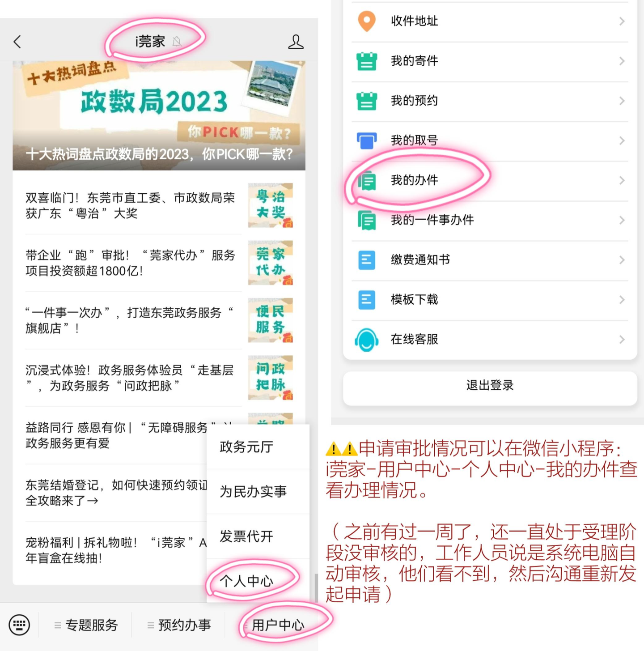Viewport: 644px width, 651px height.
Task: Expand 我的一件事办件 chevron arrow
Action: tap(622, 220)
